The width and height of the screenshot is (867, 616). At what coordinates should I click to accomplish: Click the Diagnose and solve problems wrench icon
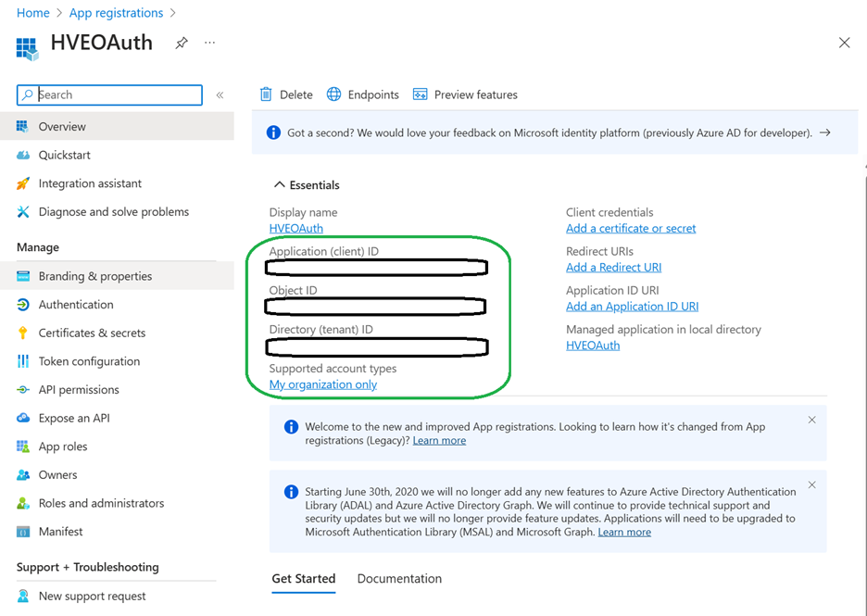22,212
